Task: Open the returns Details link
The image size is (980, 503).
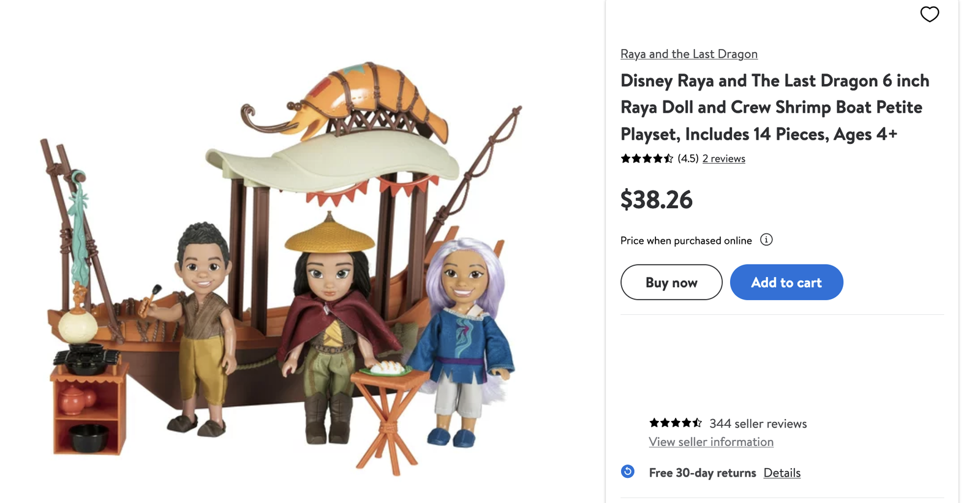Action: point(782,472)
